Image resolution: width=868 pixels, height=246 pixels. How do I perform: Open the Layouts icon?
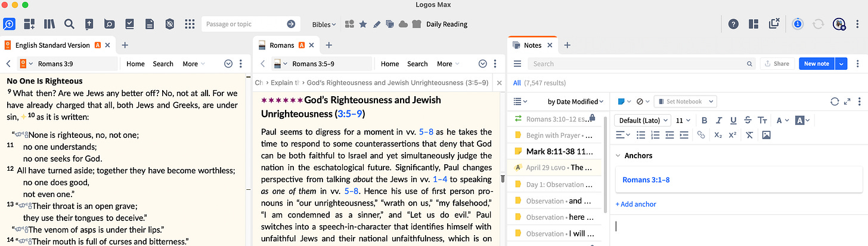[754, 24]
